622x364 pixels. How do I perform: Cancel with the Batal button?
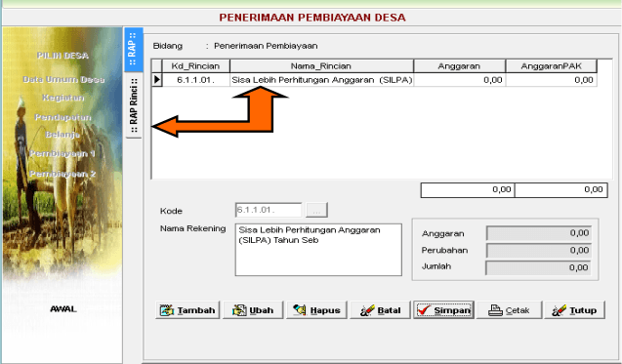(380, 310)
